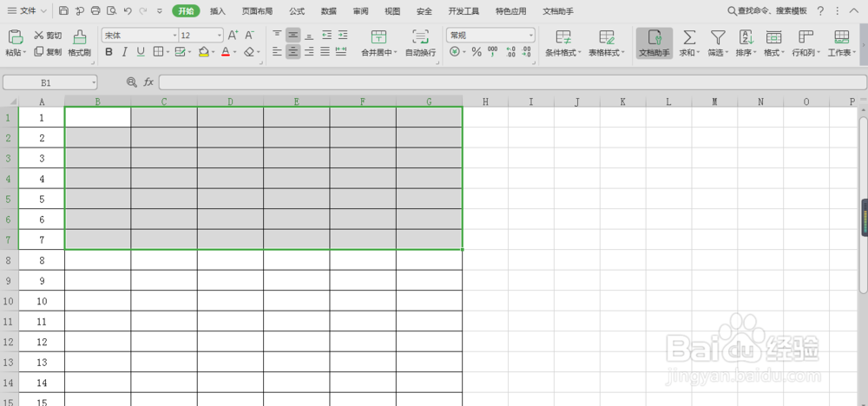Open the 文件 (File) menu dropdown
This screenshot has height=406, width=868.
(27, 10)
